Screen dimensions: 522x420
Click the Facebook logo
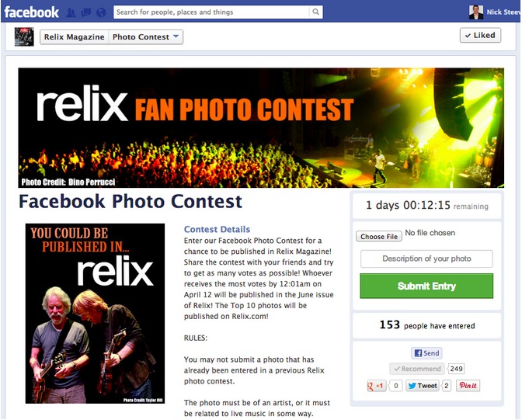coord(32,12)
